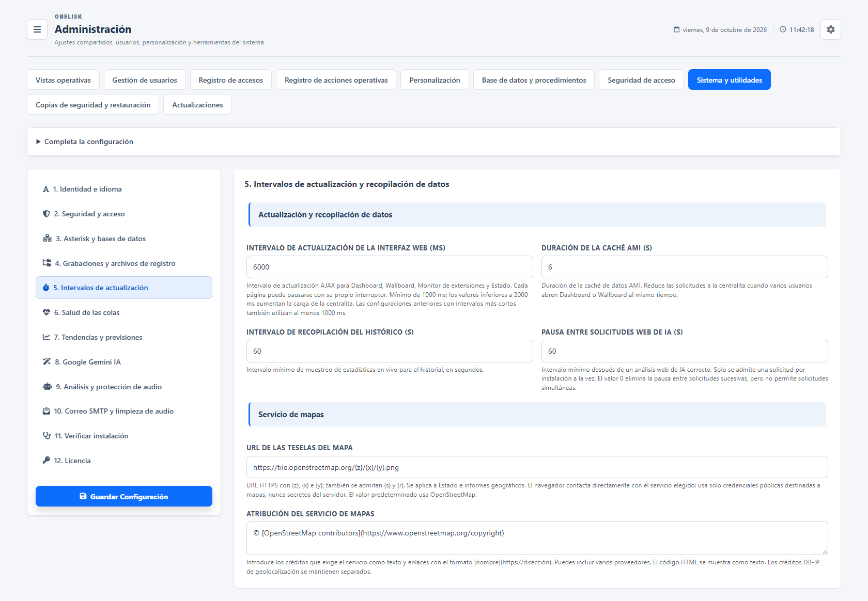The image size is (868, 601).
Task: Open Base de datos y procedimientos tab
Action: 534,80
